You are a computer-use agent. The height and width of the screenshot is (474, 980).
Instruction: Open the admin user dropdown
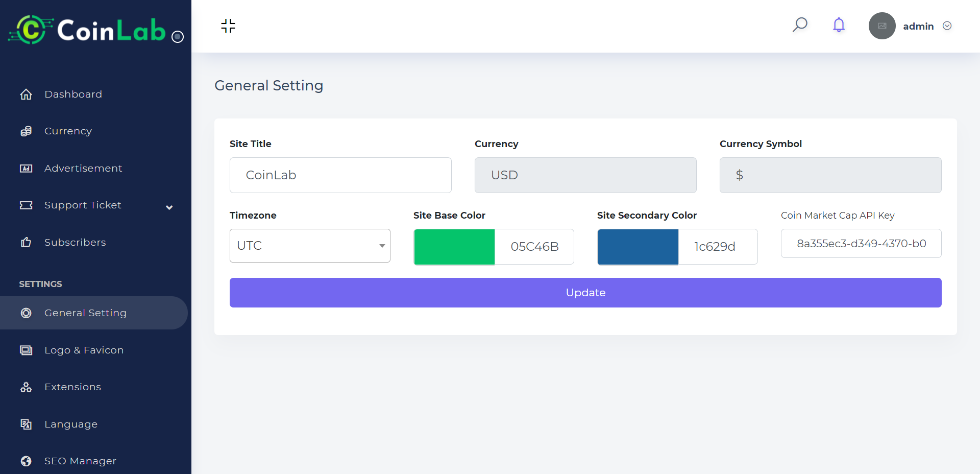point(947,26)
